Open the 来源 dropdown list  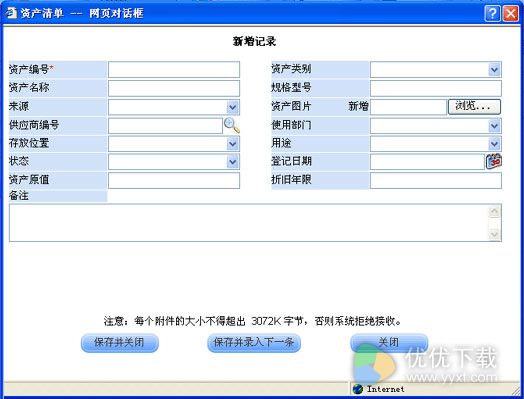coord(233,107)
